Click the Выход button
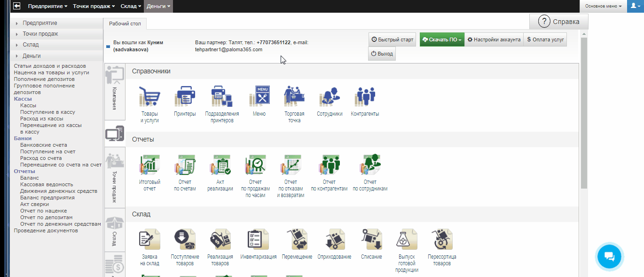 point(382,54)
